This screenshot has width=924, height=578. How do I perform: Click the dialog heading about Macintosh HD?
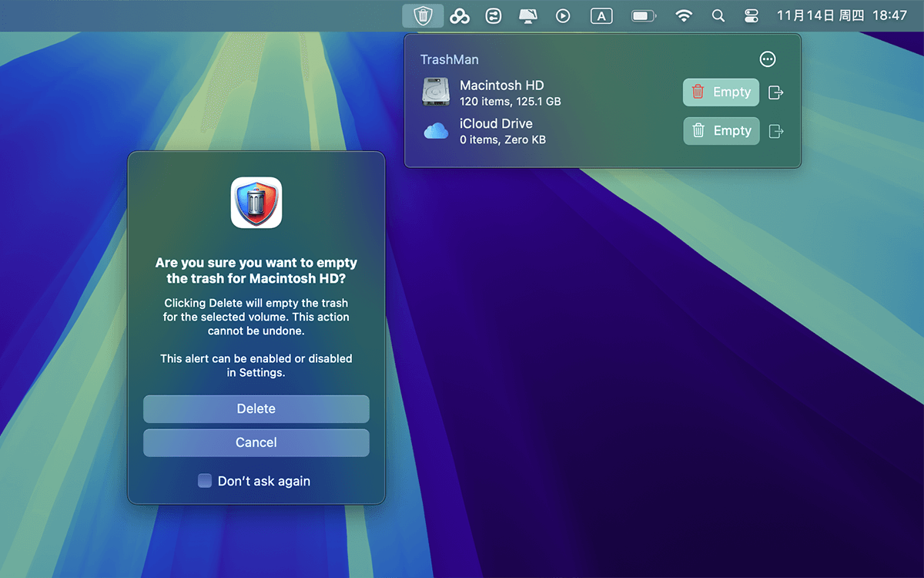tap(256, 271)
